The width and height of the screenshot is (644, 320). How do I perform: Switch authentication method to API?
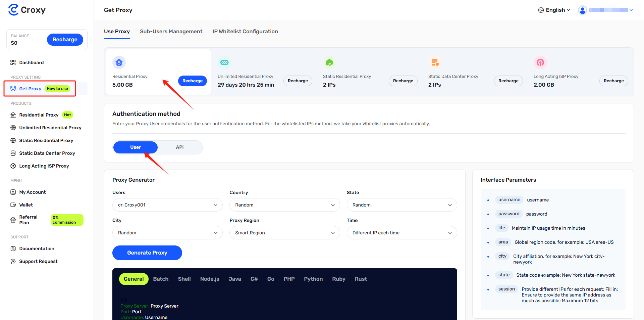[180, 147]
